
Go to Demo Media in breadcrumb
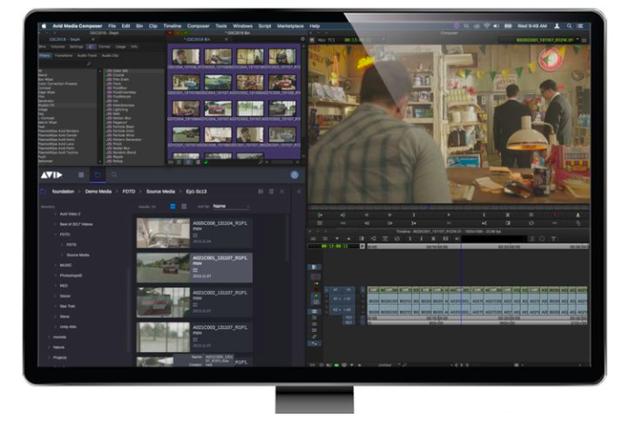pyautogui.click(x=98, y=192)
